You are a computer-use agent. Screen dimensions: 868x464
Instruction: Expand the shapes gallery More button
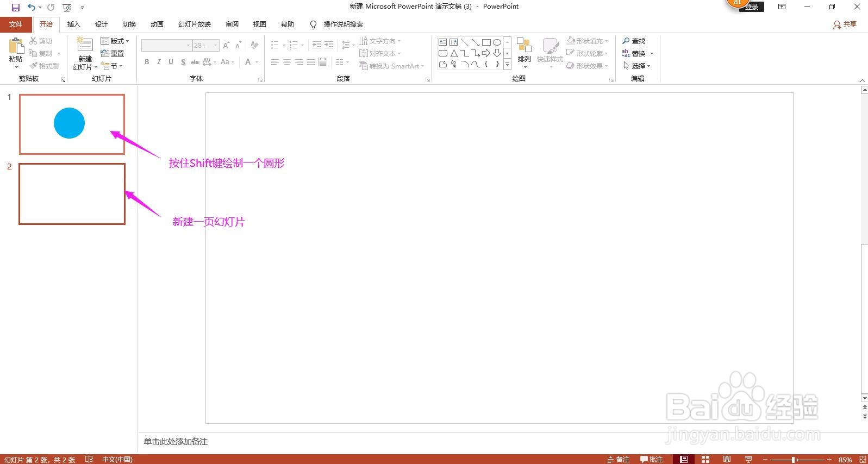click(507, 64)
